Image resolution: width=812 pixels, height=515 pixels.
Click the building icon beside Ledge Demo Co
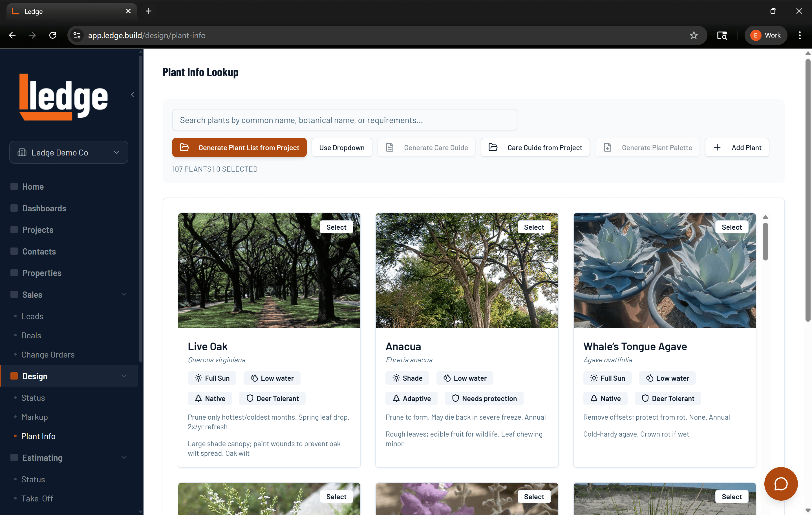(x=22, y=152)
